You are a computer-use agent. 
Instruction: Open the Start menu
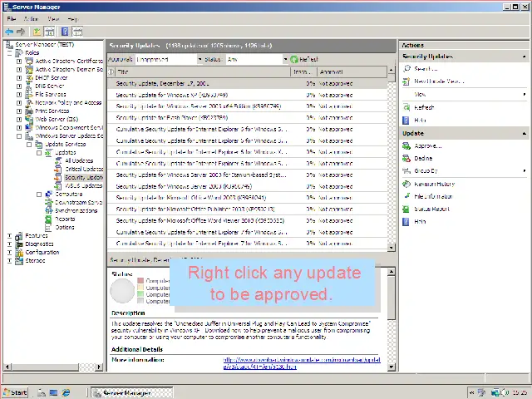(x=16, y=392)
